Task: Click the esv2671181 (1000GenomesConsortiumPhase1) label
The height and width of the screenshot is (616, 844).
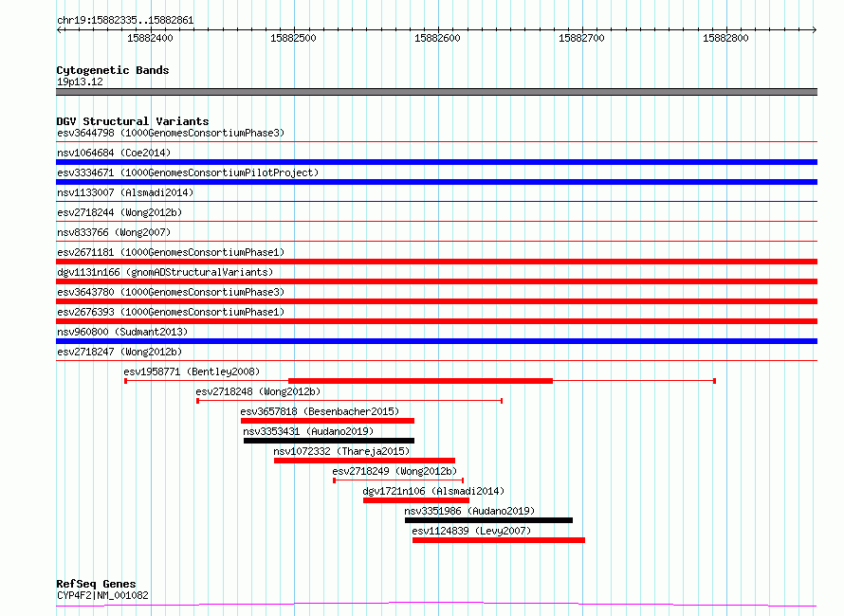Action: [x=171, y=252]
